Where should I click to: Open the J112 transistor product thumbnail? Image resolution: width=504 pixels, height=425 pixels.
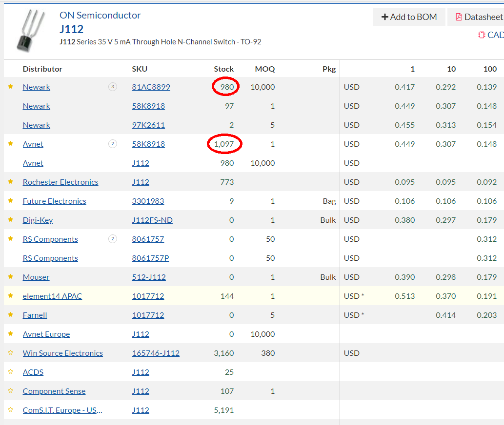tap(31, 31)
